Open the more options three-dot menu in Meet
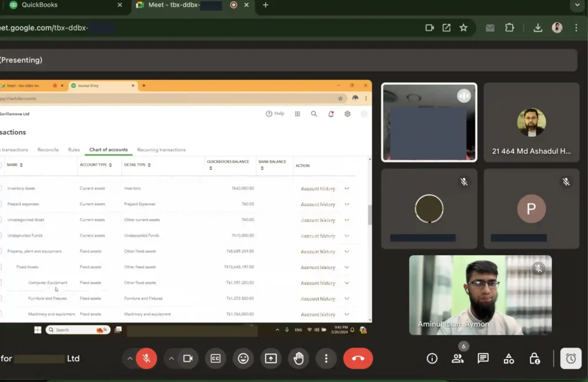 (x=326, y=358)
